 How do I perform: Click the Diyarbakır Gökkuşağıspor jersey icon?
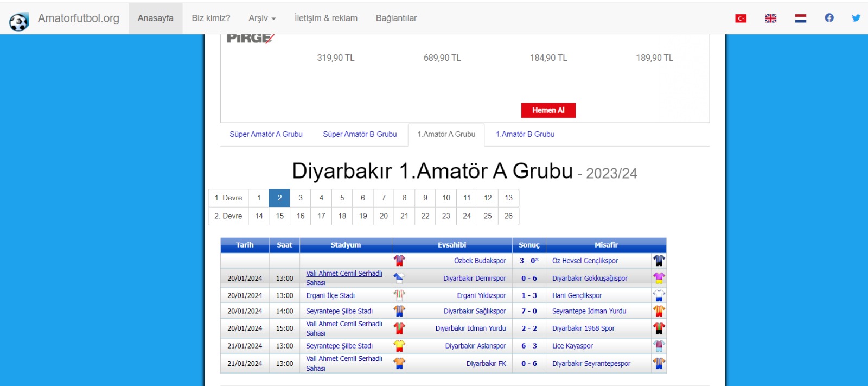[659, 278]
